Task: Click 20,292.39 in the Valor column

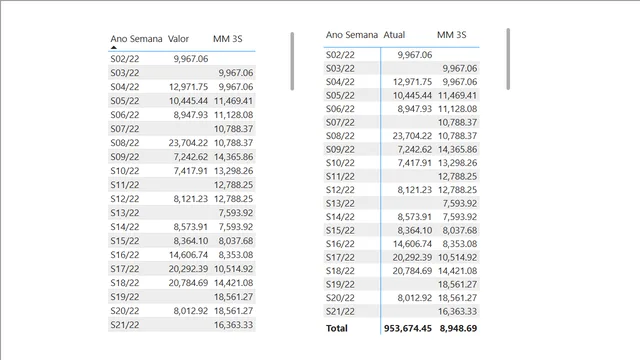Action: [188, 269]
